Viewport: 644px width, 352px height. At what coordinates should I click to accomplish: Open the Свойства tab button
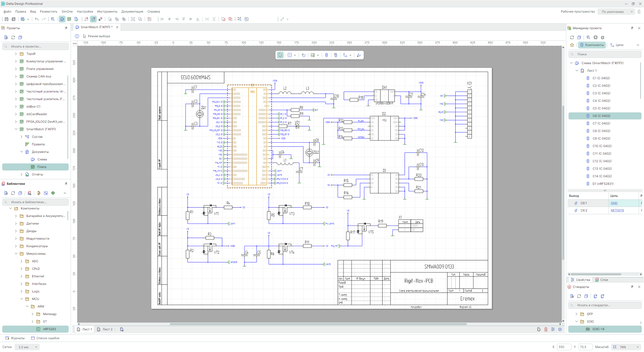[x=580, y=280]
